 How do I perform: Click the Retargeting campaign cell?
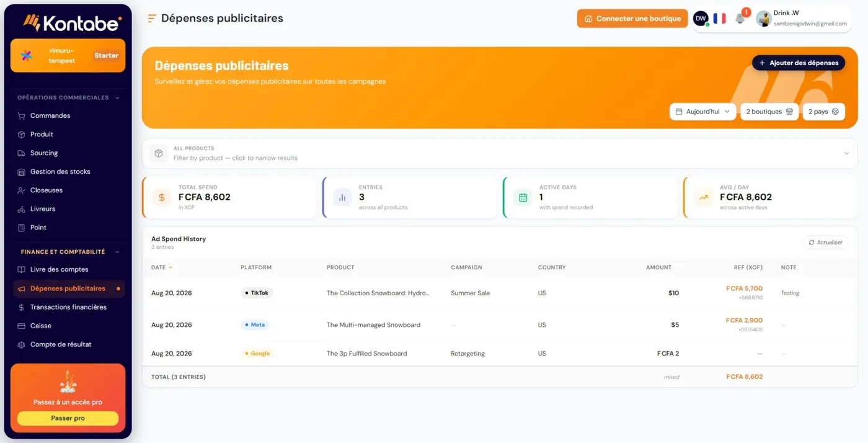[x=467, y=354]
